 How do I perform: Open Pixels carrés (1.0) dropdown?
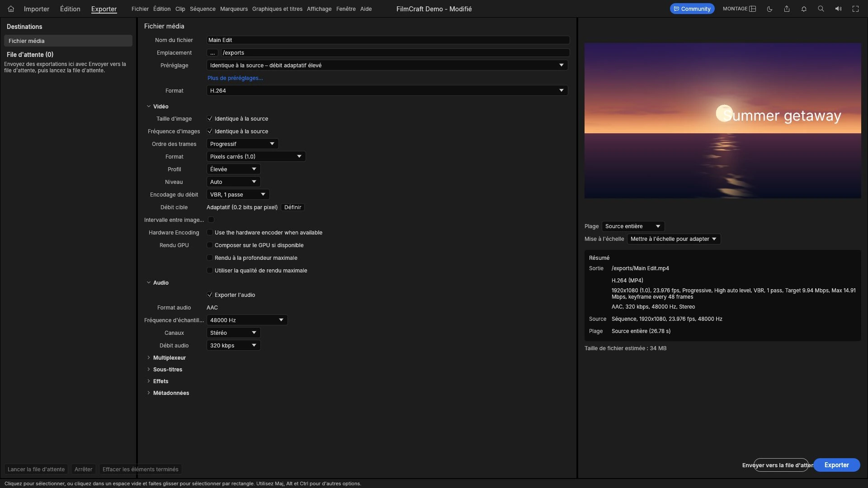click(x=256, y=157)
